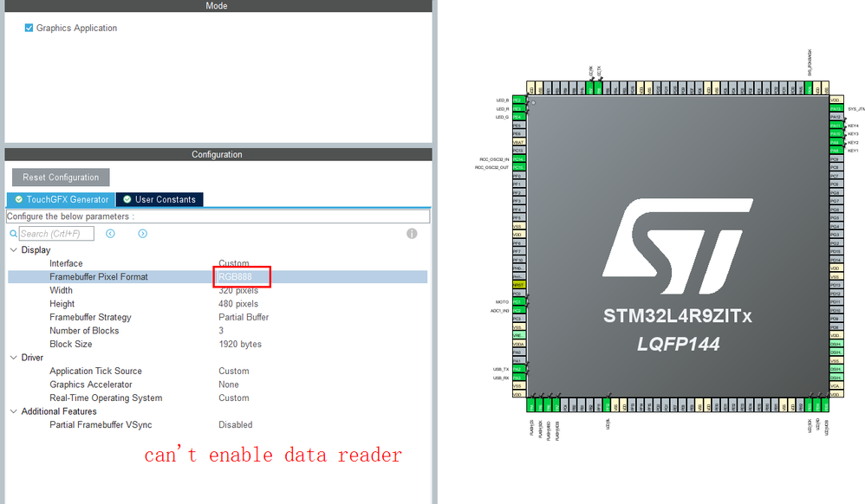Screen dimensions: 865x504
Task: Open Real-Time Operating System value dropdown
Action: 234,397
